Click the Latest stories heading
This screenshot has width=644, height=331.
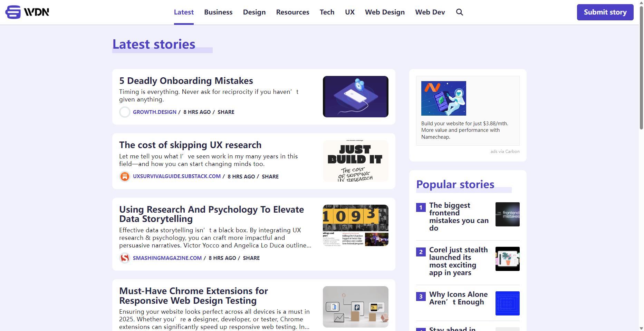coord(154,44)
